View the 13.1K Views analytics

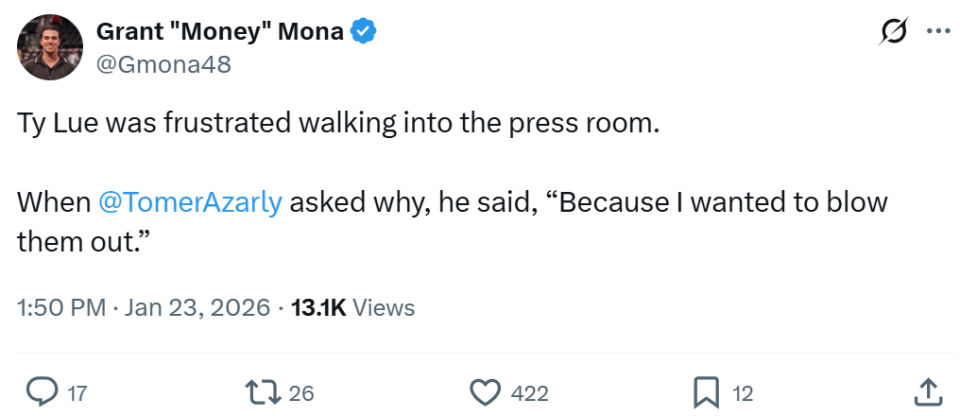click(352, 308)
